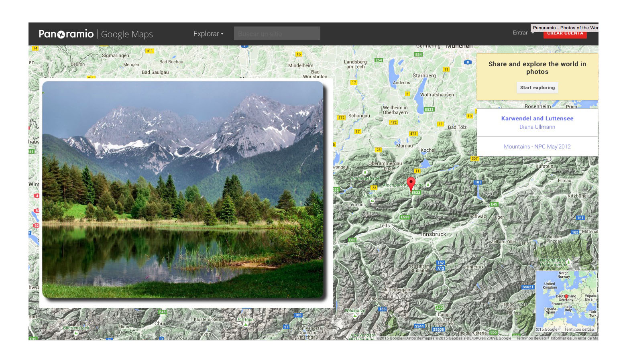Click the Starnberg map label
The width and height of the screenshot is (627, 364).
click(424, 75)
